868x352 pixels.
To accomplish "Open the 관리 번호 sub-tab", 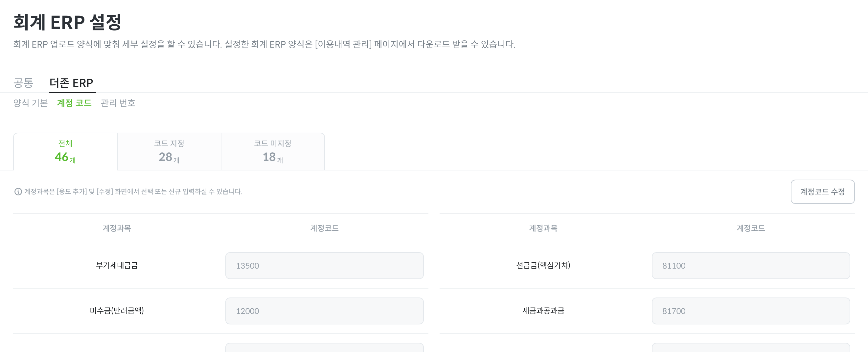I will tap(118, 103).
